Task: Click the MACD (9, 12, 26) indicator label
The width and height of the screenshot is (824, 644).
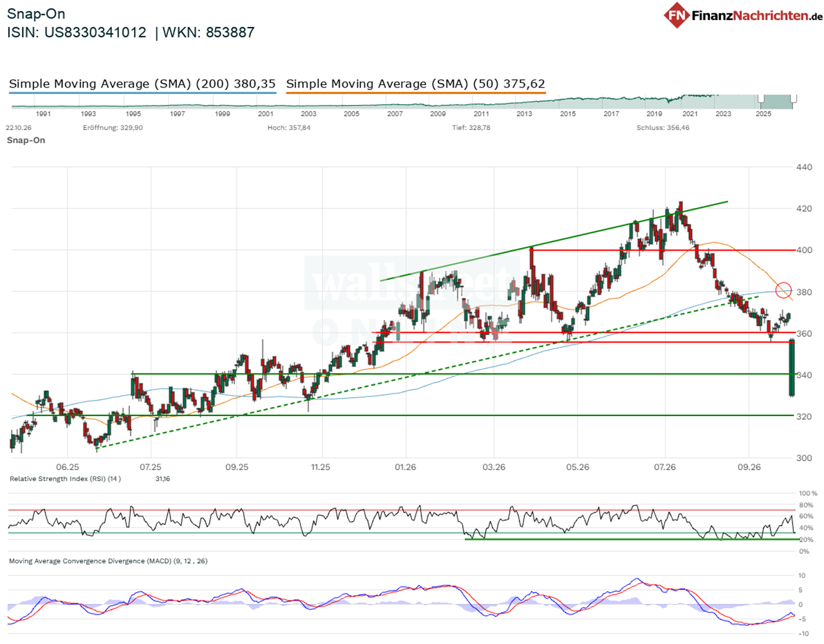Action: click(108, 562)
